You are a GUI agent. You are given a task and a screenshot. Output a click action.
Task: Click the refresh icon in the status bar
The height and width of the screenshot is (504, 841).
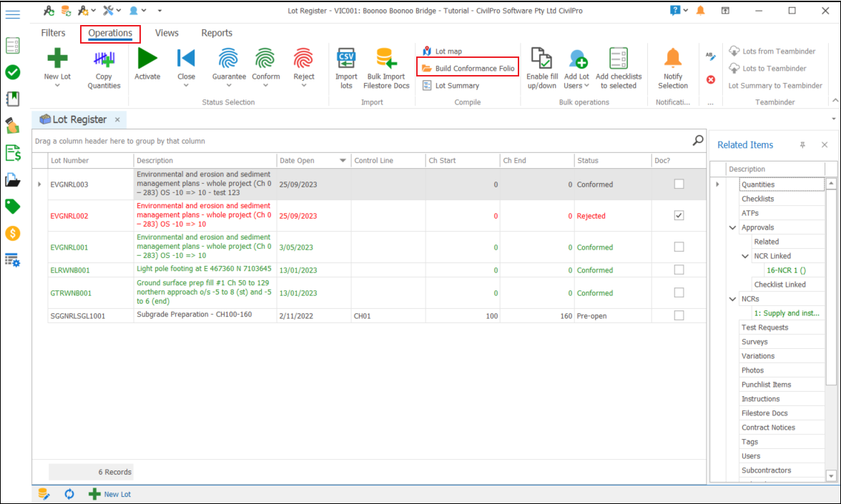click(x=69, y=494)
